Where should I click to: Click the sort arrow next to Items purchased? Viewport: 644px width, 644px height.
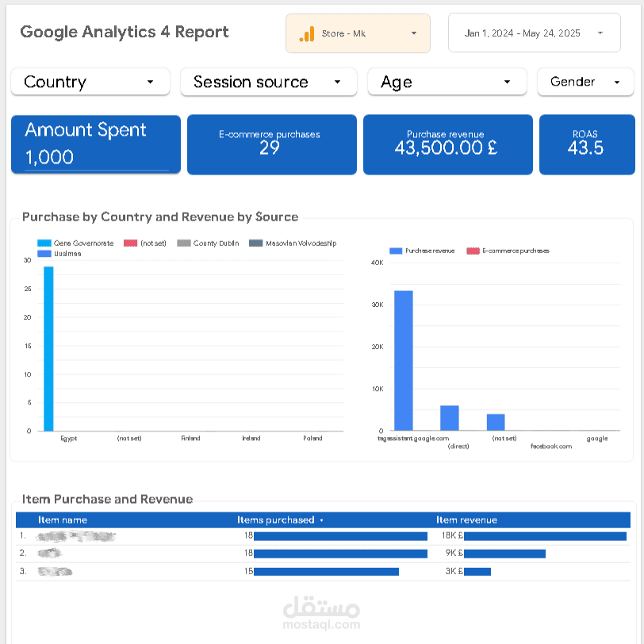pyautogui.click(x=321, y=520)
